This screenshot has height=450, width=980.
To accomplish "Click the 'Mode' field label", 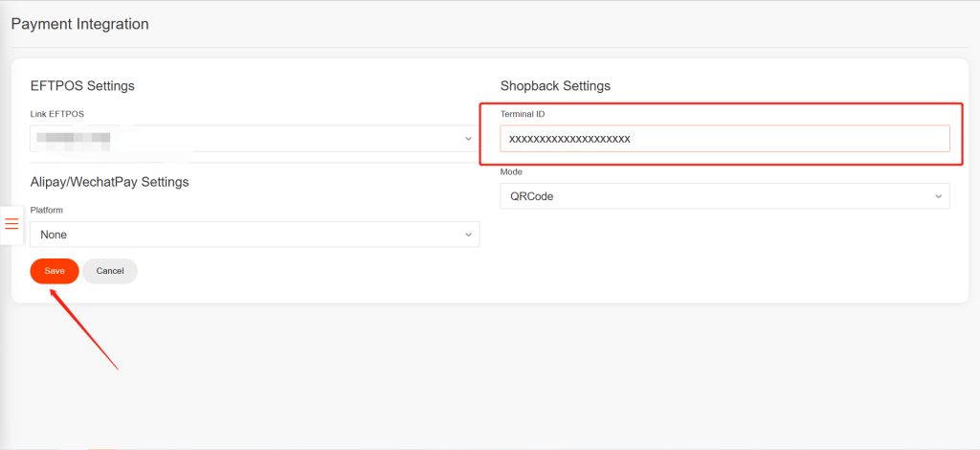I will [511, 172].
